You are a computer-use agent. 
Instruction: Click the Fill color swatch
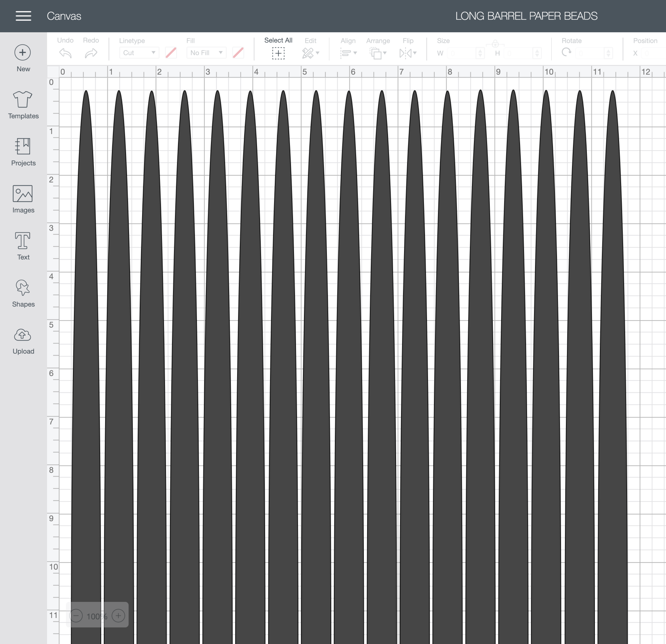coord(238,53)
